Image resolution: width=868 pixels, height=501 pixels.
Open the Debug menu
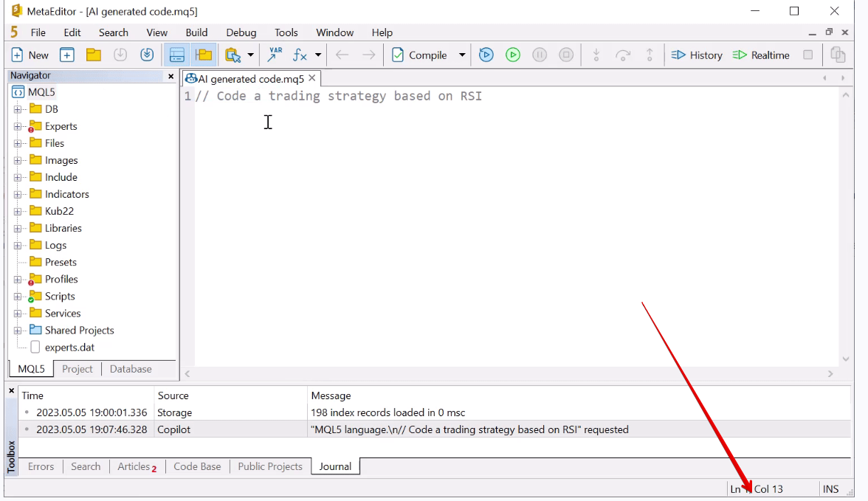241,32
